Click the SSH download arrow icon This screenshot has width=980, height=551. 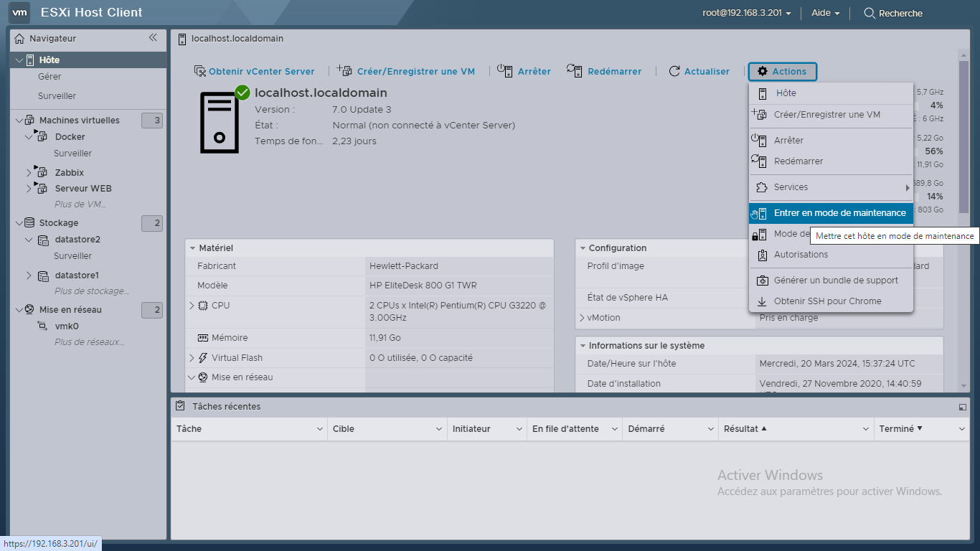pos(762,301)
